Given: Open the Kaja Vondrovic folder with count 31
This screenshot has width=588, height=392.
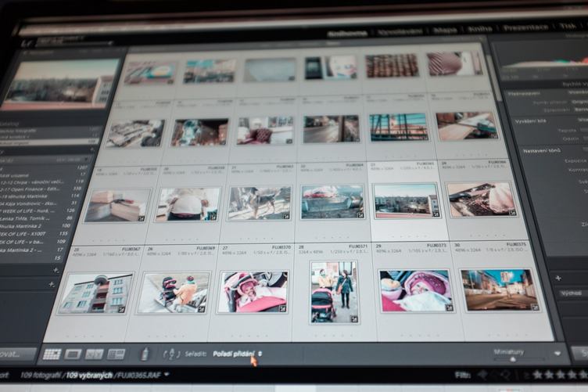Looking at the screenshot, I should pyautogui.click(x=38, y=203).
